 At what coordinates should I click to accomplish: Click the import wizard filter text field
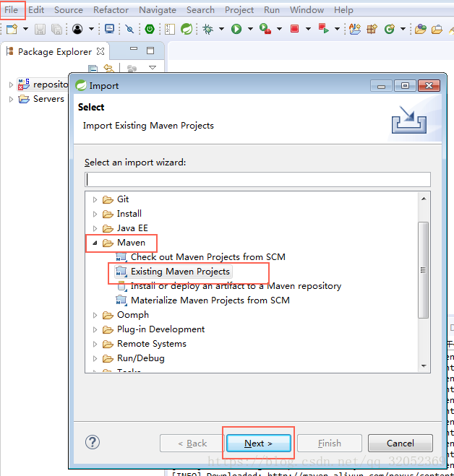tap(257, 179)
